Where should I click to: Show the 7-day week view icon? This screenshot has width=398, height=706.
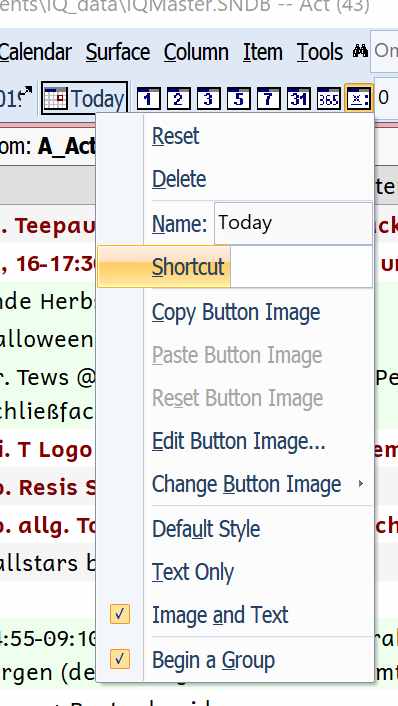tap(269, 98)
